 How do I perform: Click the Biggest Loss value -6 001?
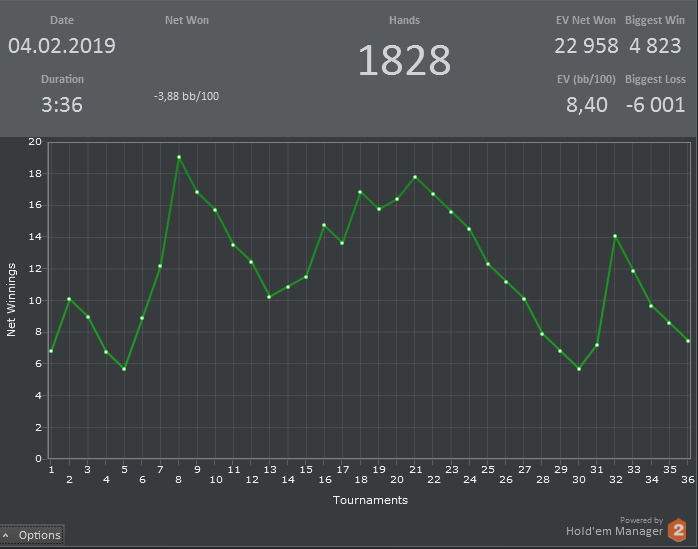pyautogui.click(x=655, y=105)
